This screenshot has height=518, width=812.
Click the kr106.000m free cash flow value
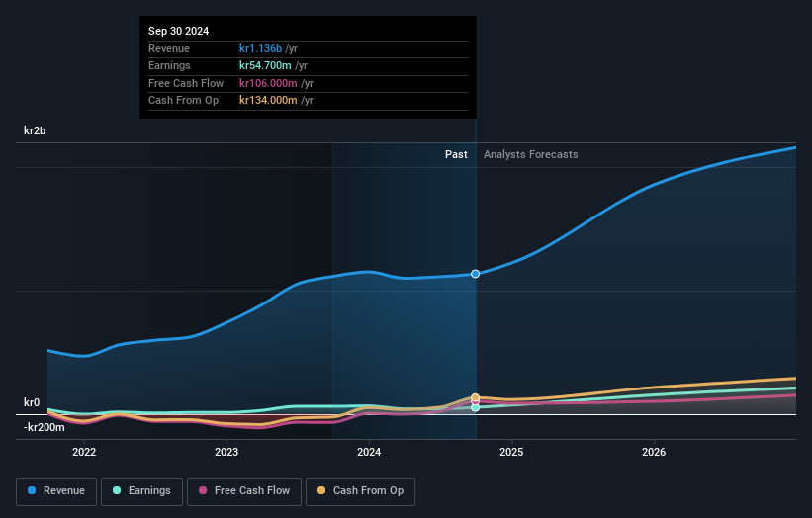coord(268,83)
